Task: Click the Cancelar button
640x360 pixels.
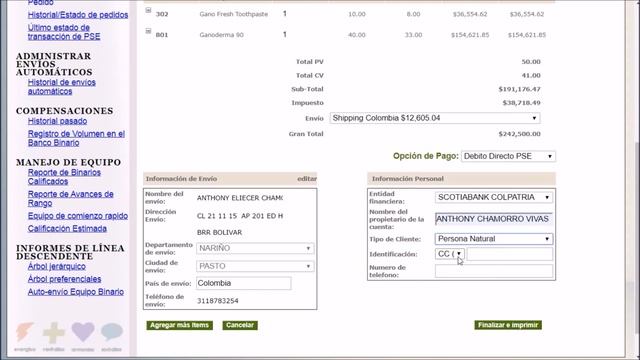Action: [x=240, y=325]
